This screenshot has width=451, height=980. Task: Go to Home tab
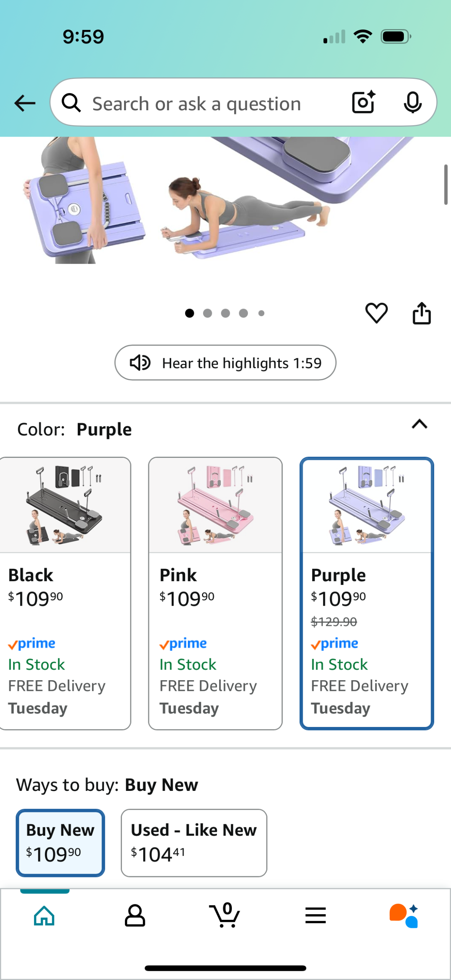point(44,915)
